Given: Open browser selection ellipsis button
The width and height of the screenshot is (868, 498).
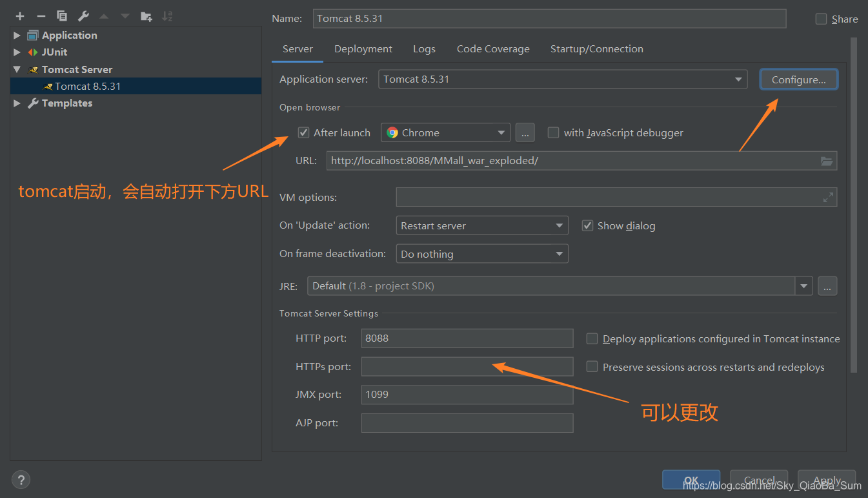Looking at the screenshot, I should click(x=525, y=132).
